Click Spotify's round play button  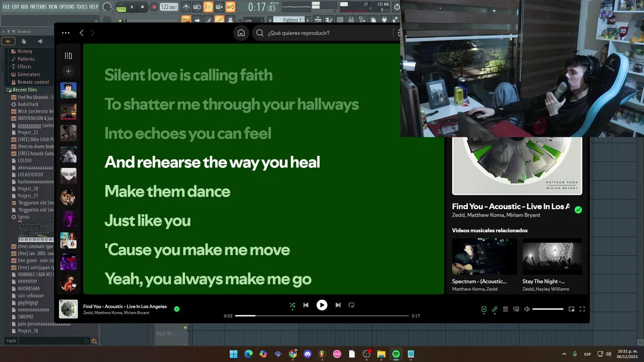pyautogui.click(x=322, y=305)
